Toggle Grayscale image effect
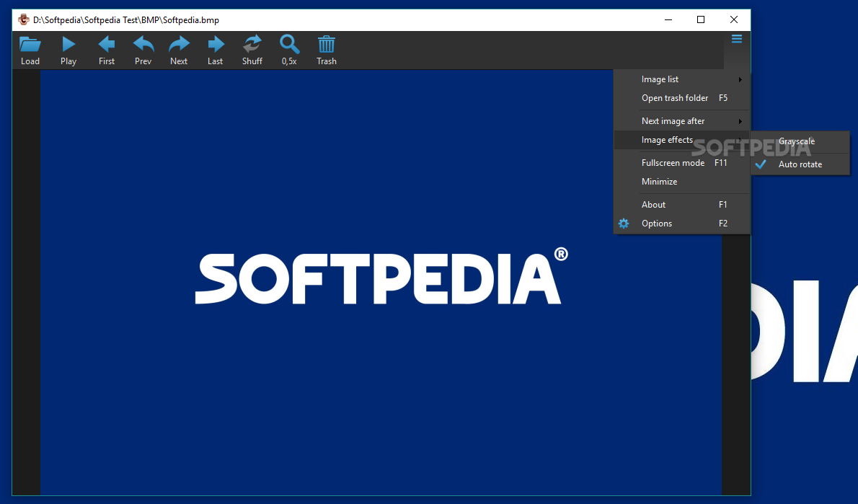This screenshot has height=504, width=858. coord(800,141)
